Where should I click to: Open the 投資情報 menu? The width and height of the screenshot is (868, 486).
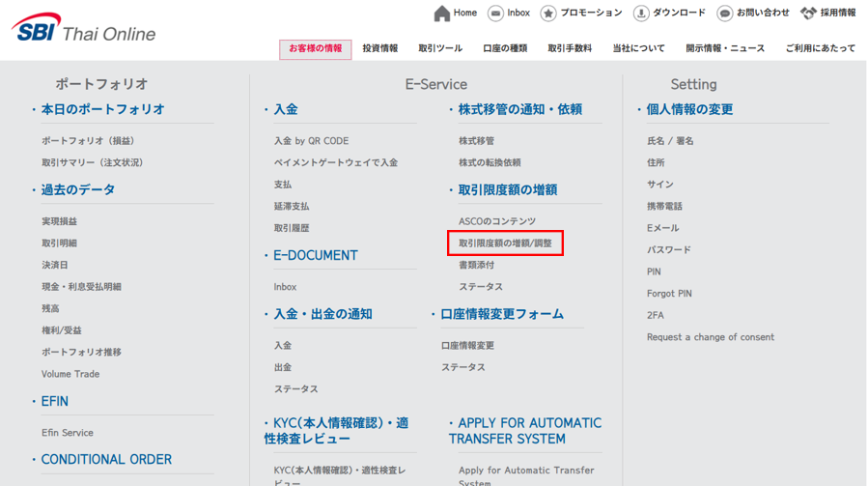click(380, 48)
